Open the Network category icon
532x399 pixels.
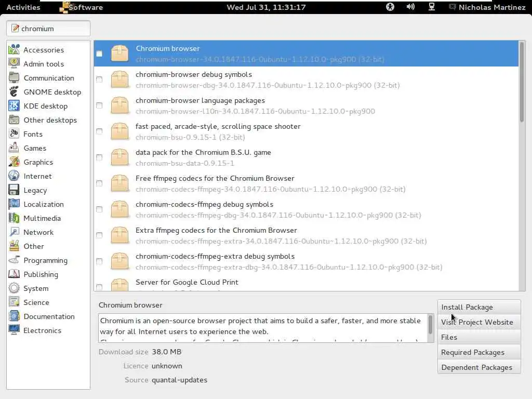(x=14, y=232)
